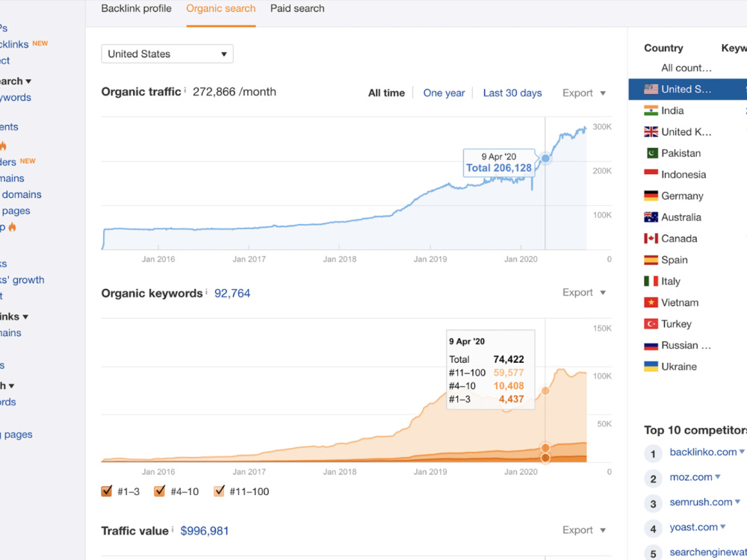Click the Pakistan flag icon

[652, 153]
